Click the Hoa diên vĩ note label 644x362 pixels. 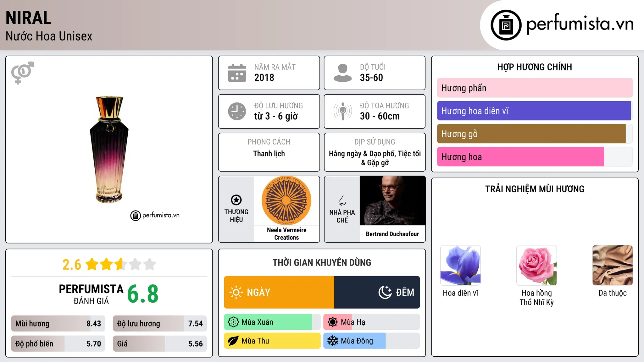[460, 293]
